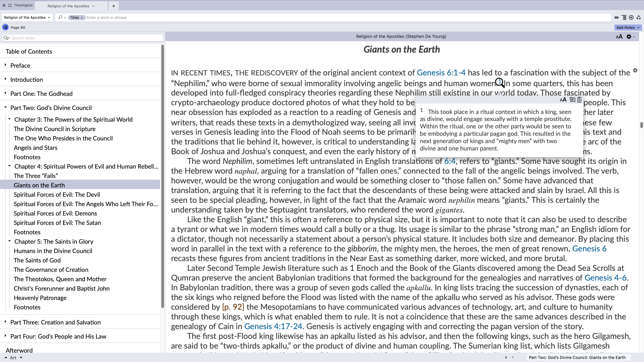Select Spiritual Forces of Evil: The Satan
The width and height of the screenshot is (644, 362).
pos(57,223)
